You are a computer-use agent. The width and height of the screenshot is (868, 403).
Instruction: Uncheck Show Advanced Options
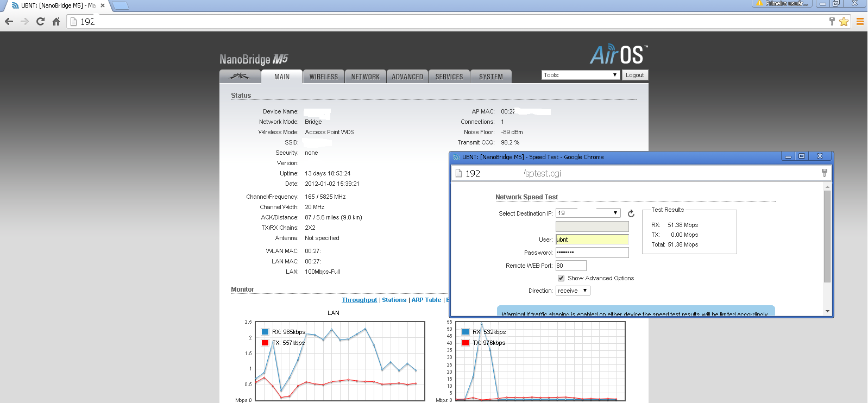tap(561, 278)
